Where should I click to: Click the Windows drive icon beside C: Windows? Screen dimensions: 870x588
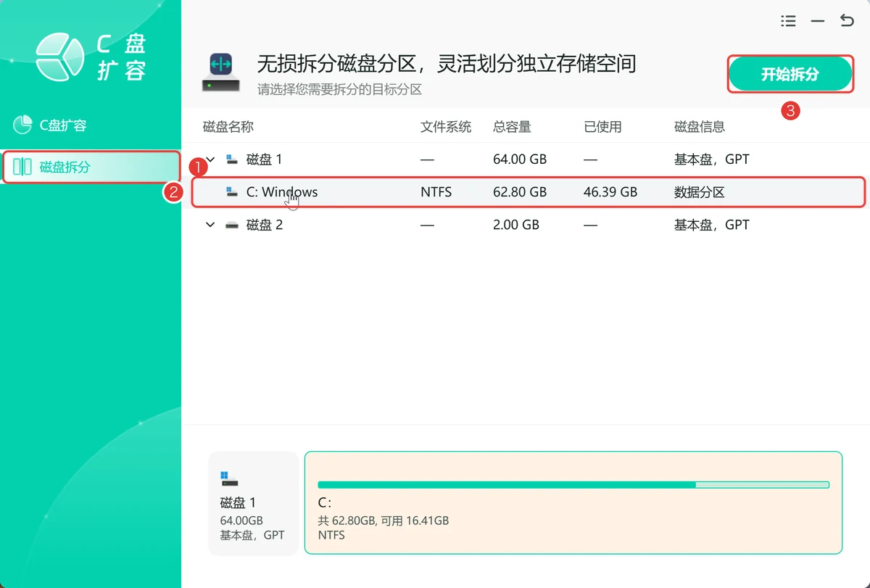232,192
